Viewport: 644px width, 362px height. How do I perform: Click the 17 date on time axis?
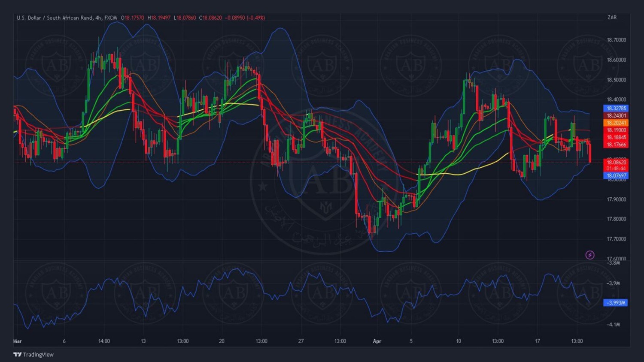point(538,341)
